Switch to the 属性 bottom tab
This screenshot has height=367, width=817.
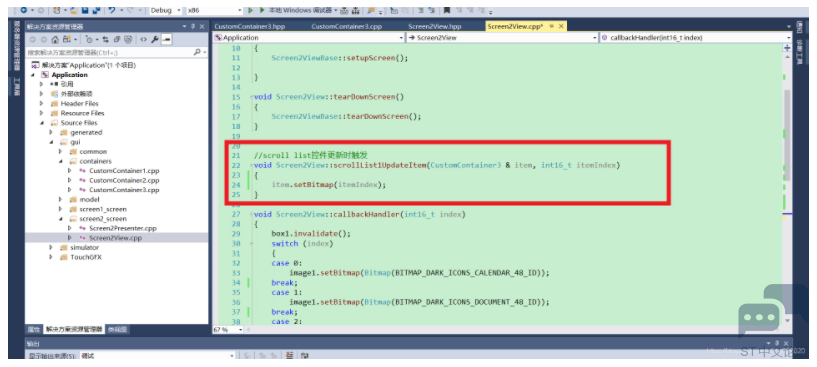[34, 329]
